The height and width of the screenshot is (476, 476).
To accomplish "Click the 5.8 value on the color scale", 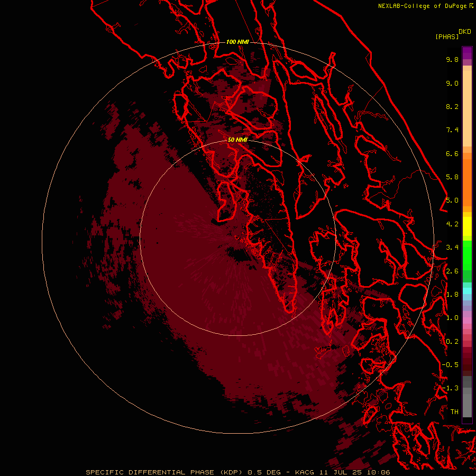I will coord(452,177).
